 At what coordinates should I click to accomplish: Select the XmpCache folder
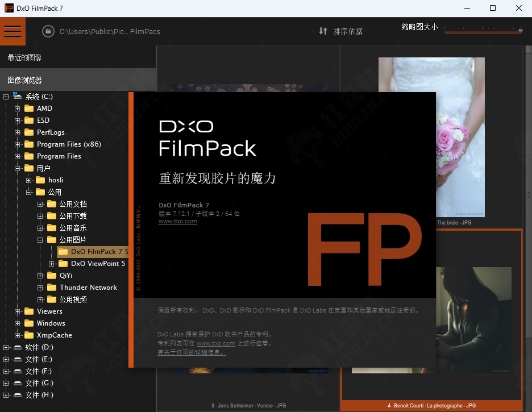pyautogui.click(x=55, y=335)
